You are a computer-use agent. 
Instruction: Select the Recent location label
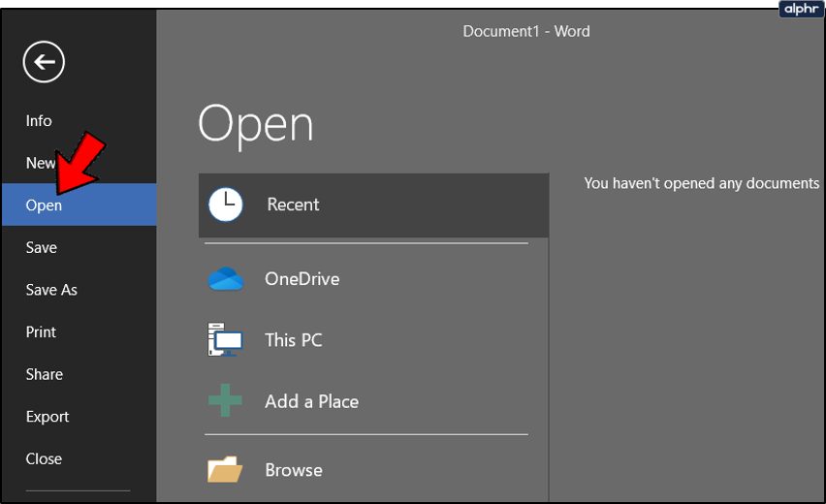pos(293,205)
